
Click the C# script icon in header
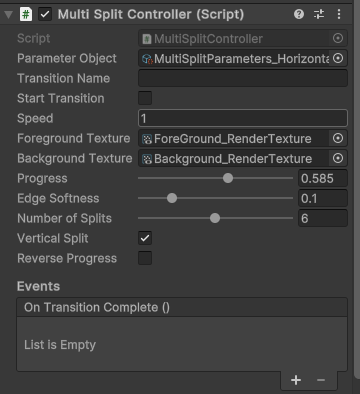point(26,15)
